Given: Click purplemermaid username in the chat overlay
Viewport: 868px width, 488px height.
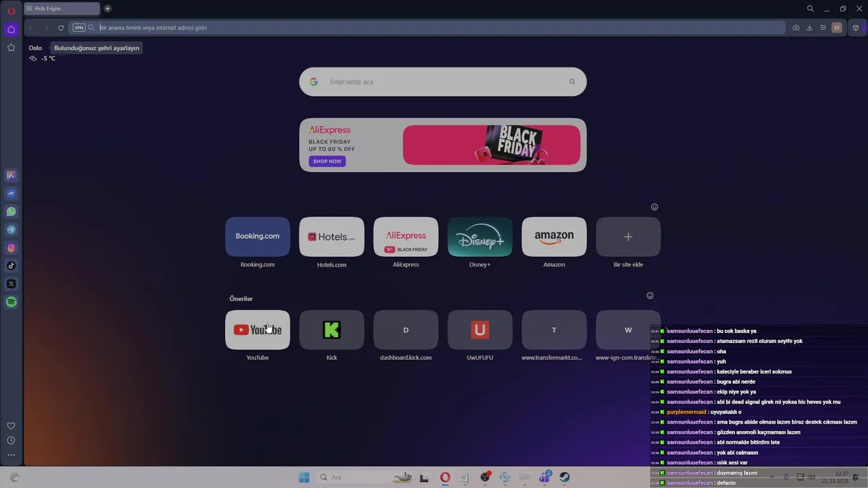Looking at the screenshot, I should [686, 412].
